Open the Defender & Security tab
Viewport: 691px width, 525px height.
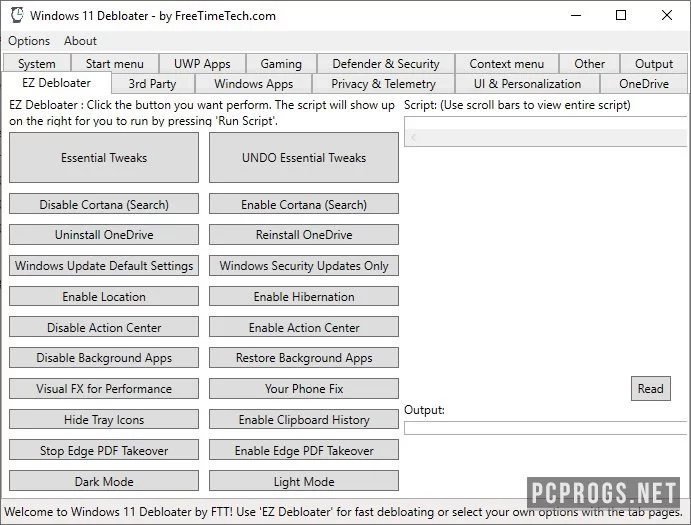pos(386,64)
